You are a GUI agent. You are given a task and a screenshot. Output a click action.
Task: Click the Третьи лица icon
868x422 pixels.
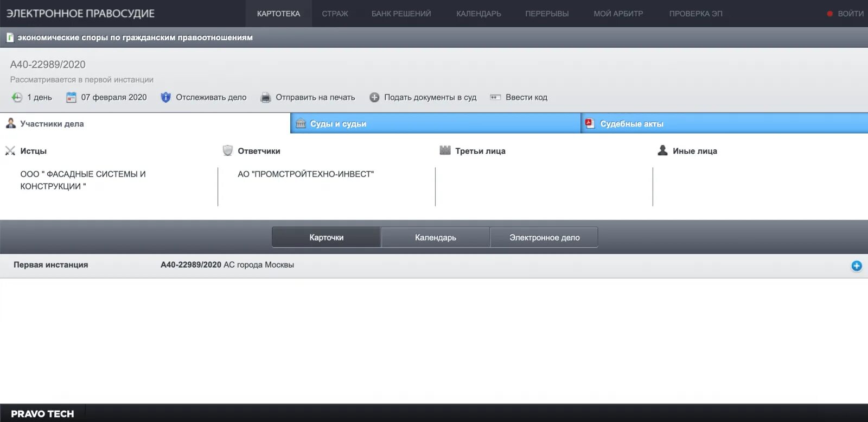point(445,150)
